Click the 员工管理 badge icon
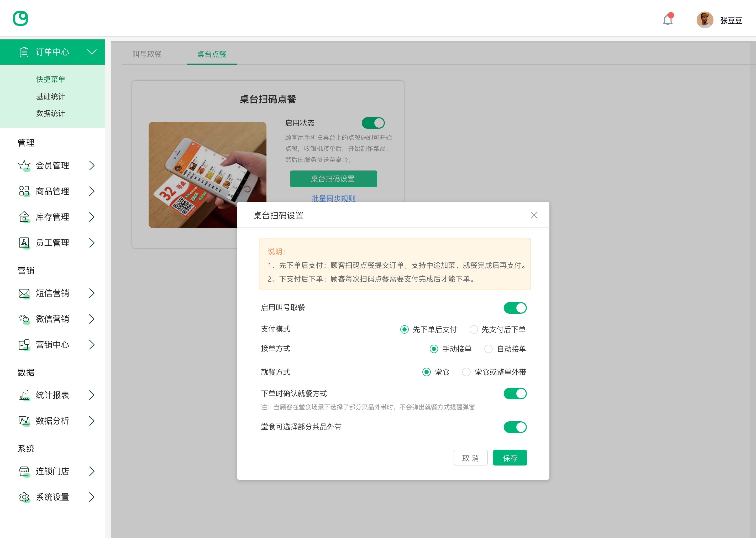 pos(24,242)
